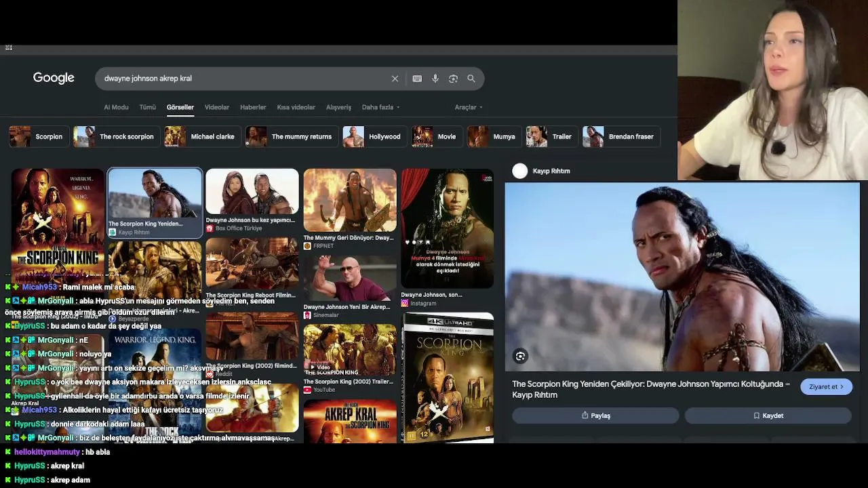Image resolution: width=868 pixels, height=488 pixels.
Task: Open The Scorpion King Reboot Filmin image result
Action: (x=252, y=272)
